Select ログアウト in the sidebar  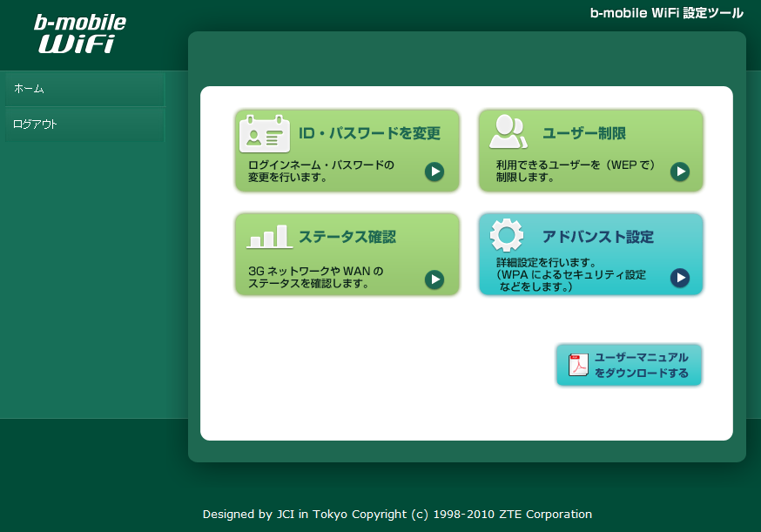(85, 125)
